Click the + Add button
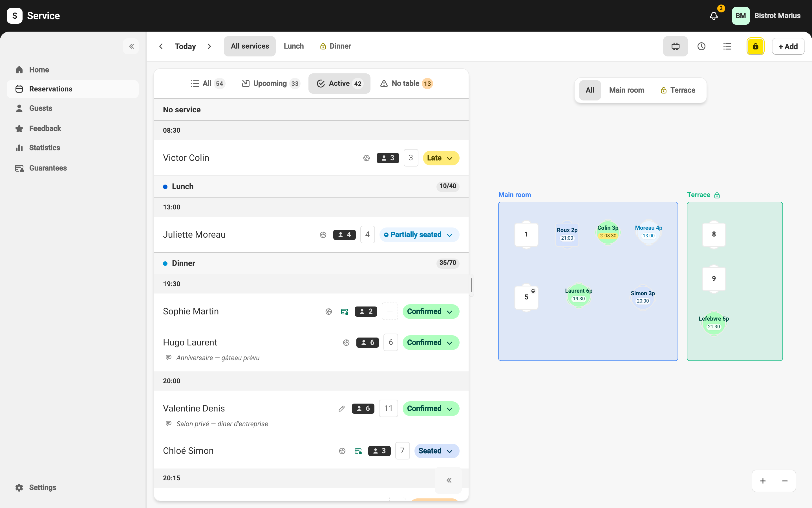Screen dimensions: 812x508 [x=788, y=47]
